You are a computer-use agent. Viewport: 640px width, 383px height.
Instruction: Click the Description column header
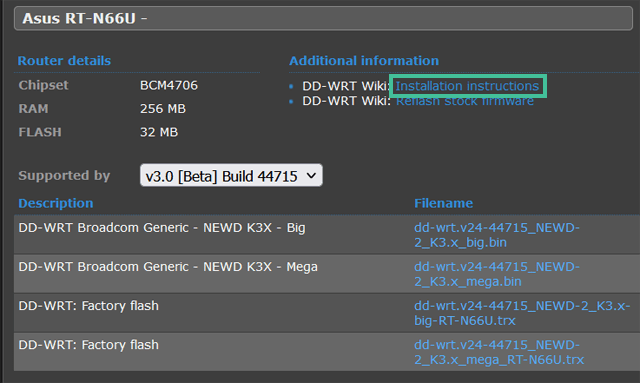click(x=56, y=203)
